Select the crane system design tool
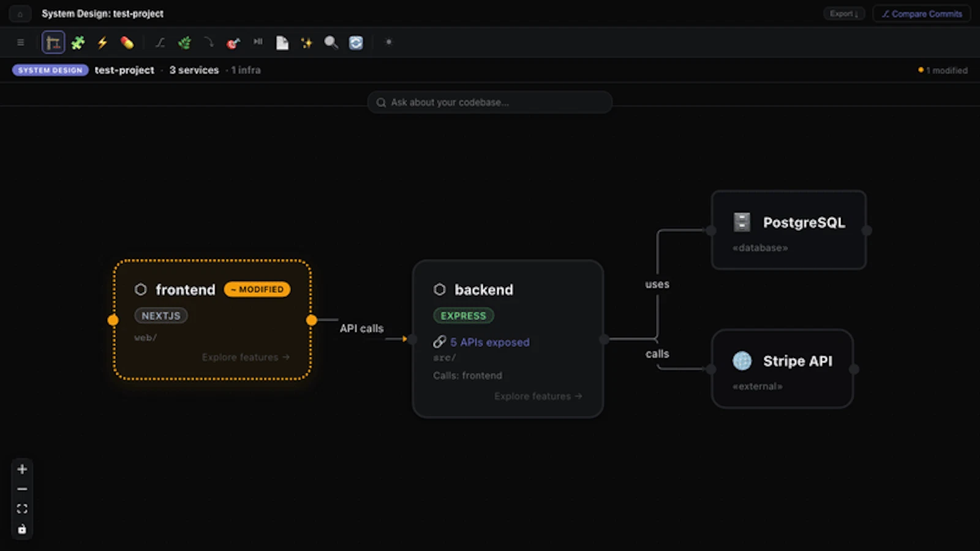980x551 pixels. coord(53,42)
